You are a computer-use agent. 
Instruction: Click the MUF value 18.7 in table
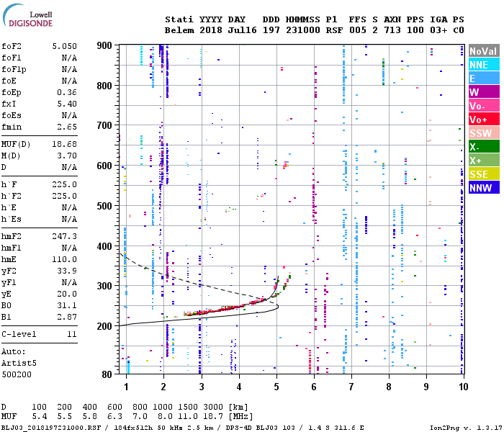tap(213, 417)
